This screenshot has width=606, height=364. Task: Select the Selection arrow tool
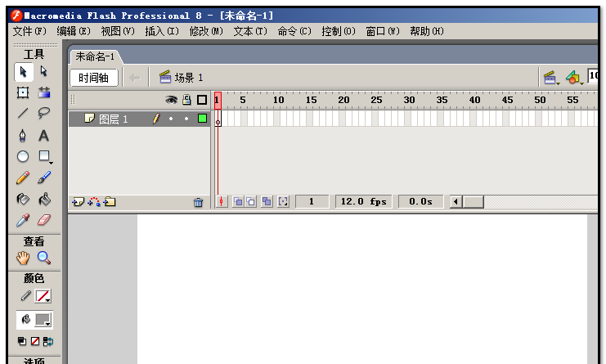pyautogui.click(x=23, y=72)
